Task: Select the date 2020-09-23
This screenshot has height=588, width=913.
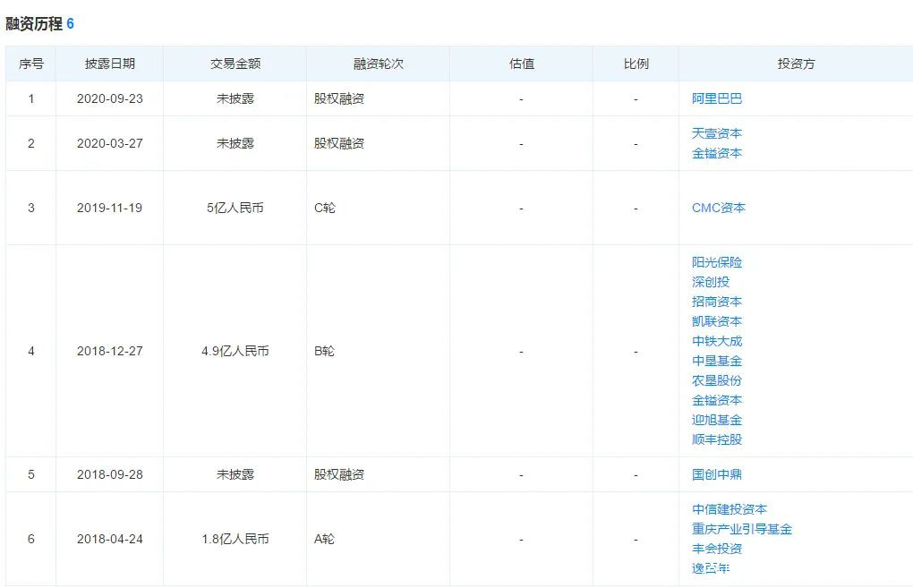Action: tap(109, 99)
